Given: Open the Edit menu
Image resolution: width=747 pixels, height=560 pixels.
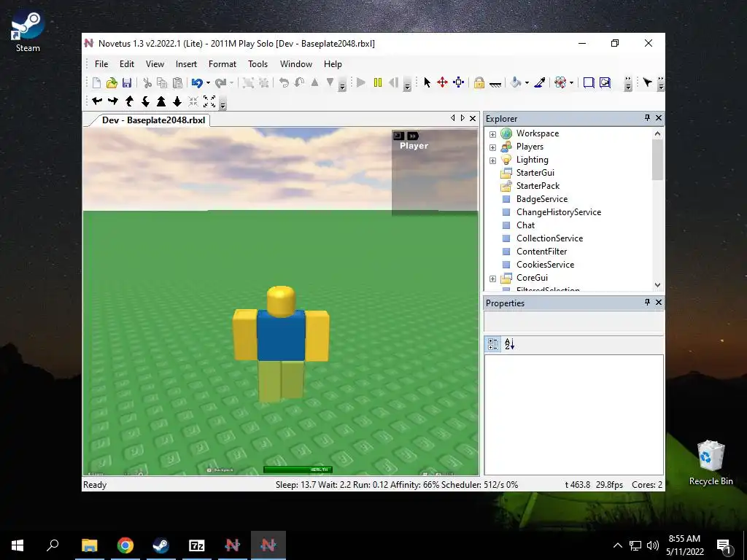Looking at the screenshot, I should pos(127,64).
